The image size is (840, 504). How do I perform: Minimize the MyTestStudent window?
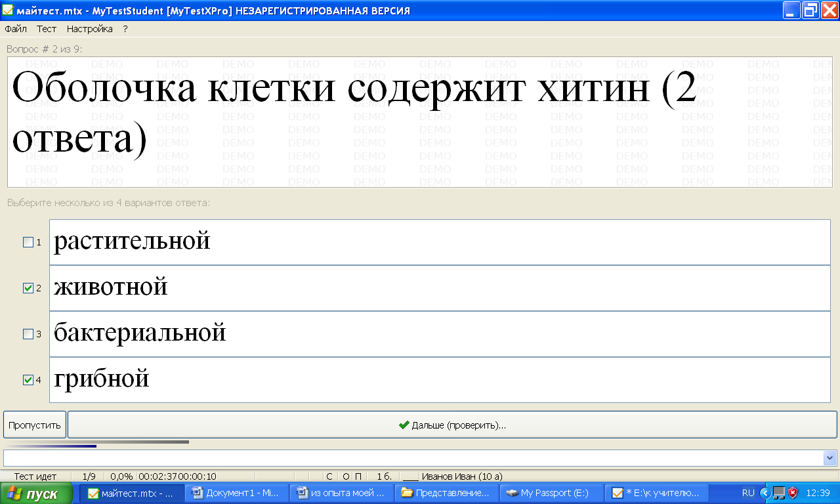pos(791,10)
